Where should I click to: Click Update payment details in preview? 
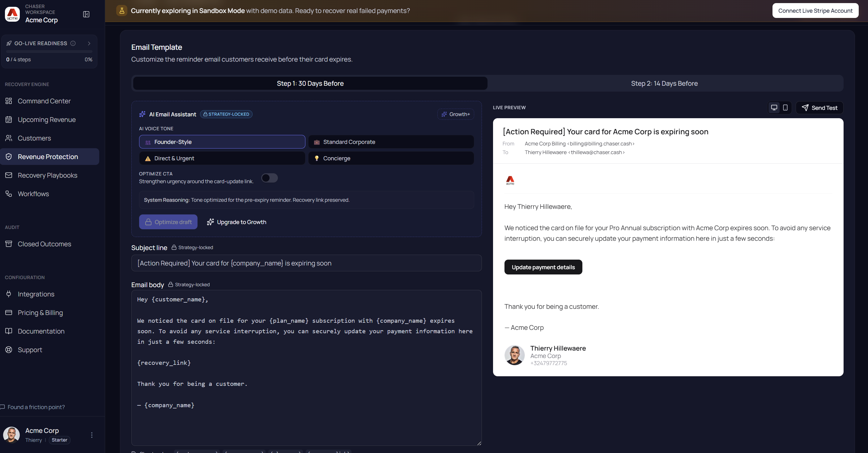pyautogui.click(x=543, y=267)
